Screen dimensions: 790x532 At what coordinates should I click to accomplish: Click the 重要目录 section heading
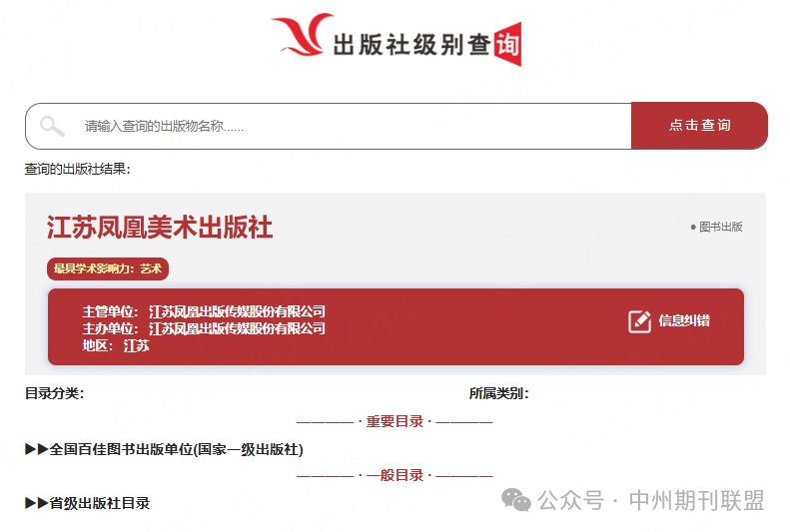coord(395,421)
